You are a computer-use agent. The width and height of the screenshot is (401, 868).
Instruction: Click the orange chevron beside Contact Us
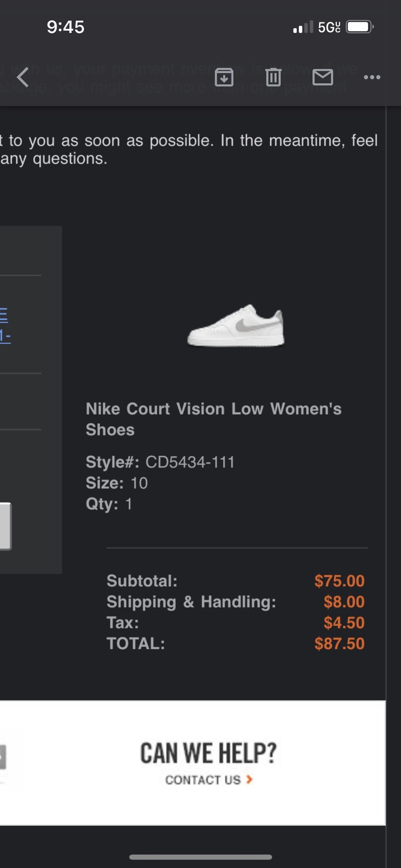pyautogui.click(x=249, y=779)
